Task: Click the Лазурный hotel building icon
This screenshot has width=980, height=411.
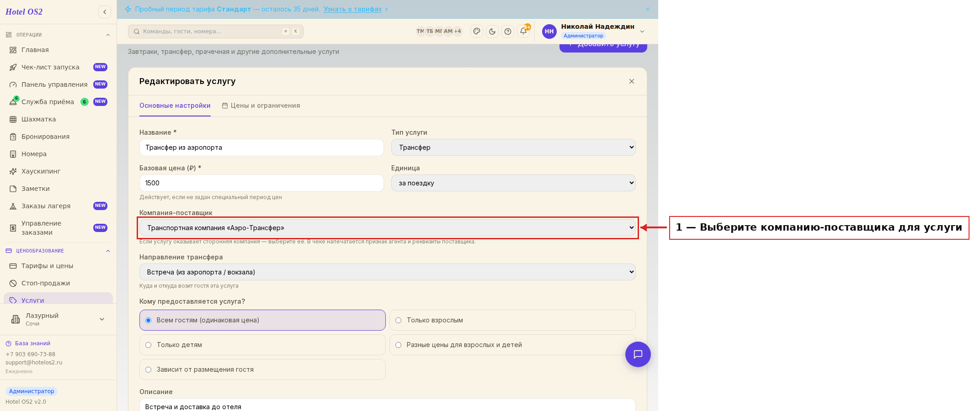Action: pos(16,319)
